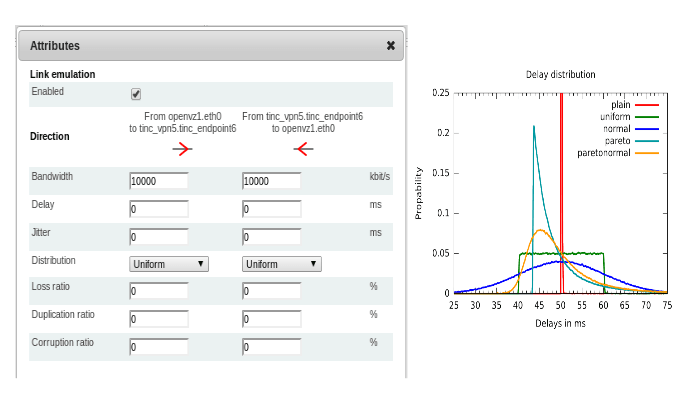The width and height of the screenshot is (688, 403).
Task: Select the second Jitter input field
Action: 271,237
